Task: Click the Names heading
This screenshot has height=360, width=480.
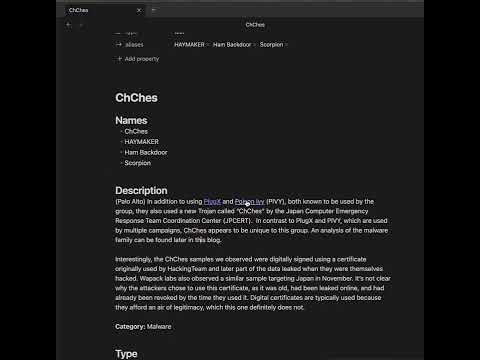Action: 131,120
